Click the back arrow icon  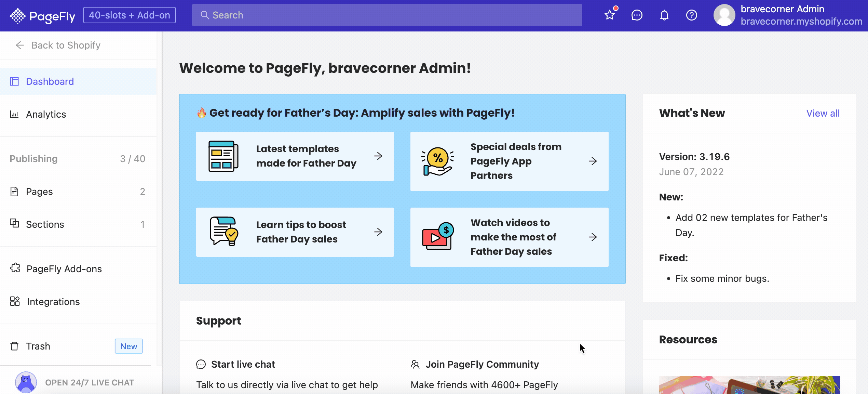click(20, 45)
